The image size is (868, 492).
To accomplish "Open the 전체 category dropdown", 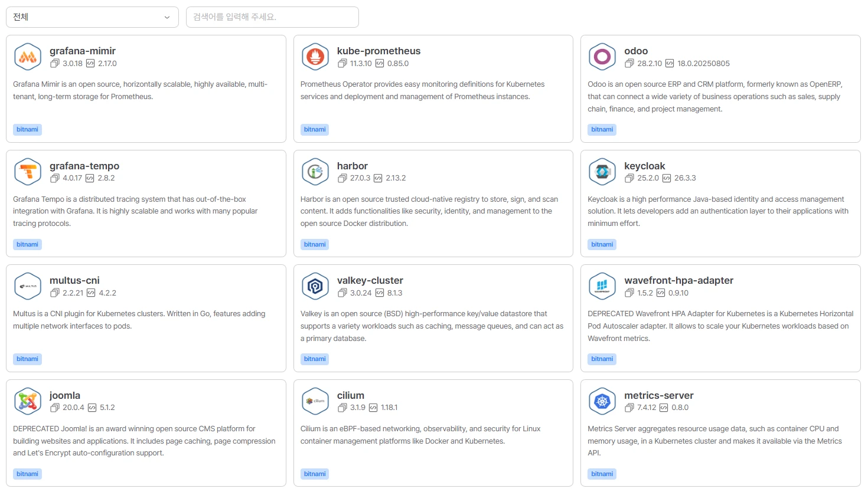I will point(92,17).
